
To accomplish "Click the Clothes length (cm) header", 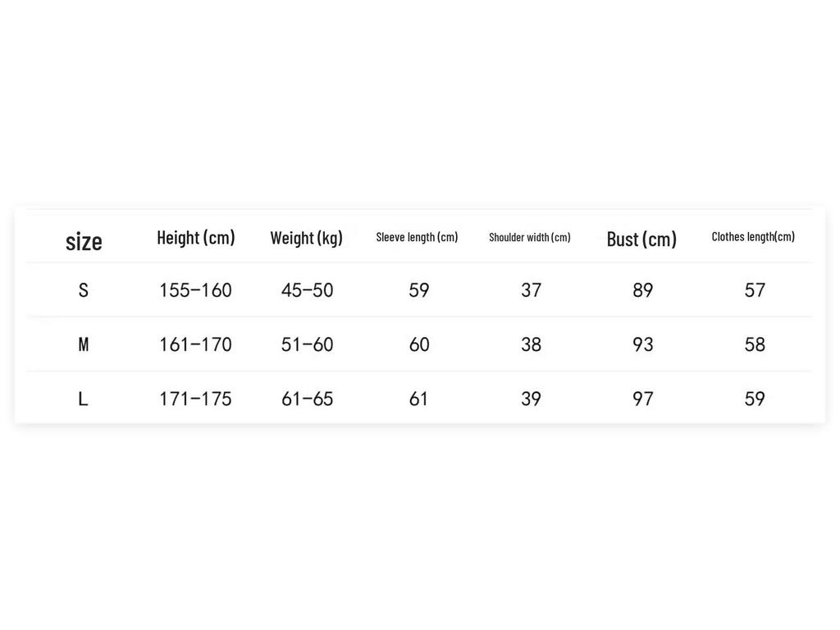I will click(753, 236).
